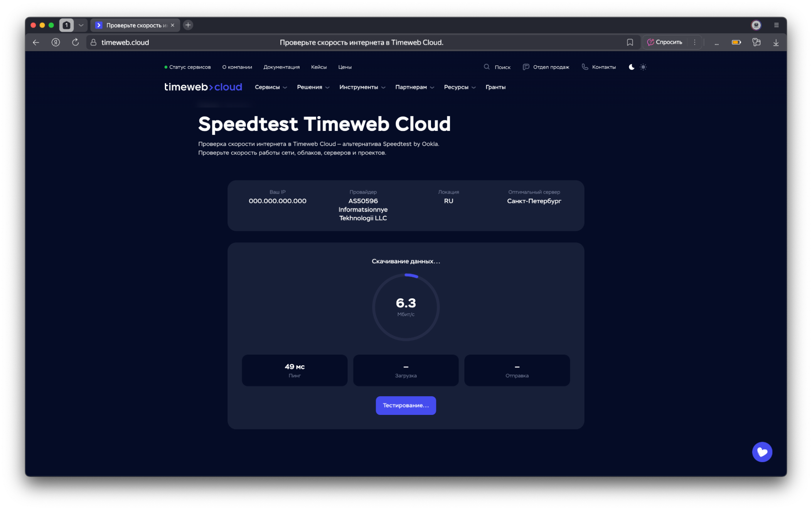Bookmark this page with the bookmark icon
The width and height of the screenshot is (812, 510).
(630, 42)
